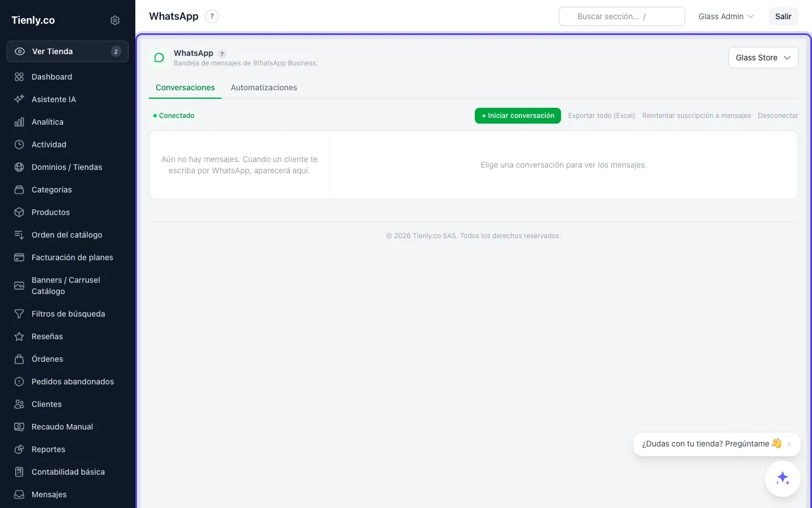Click the Ver Tienda button
812x508 pixels.
point(68,51)
